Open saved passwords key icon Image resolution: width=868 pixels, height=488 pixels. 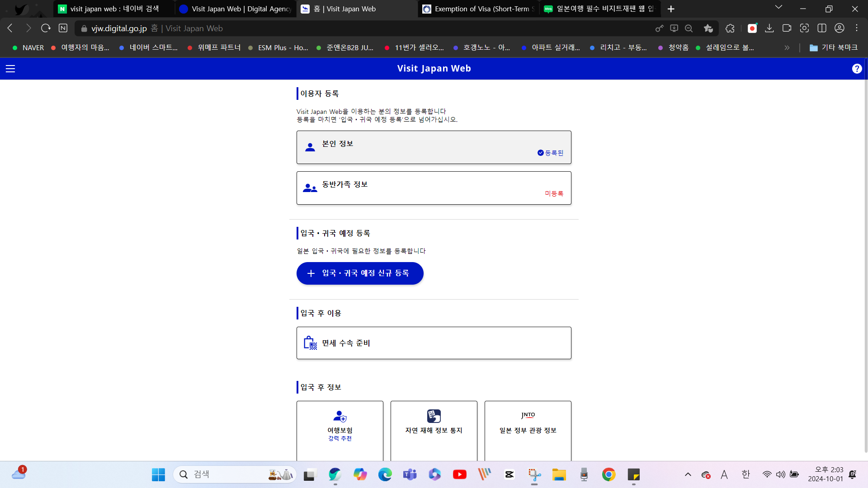659,28
